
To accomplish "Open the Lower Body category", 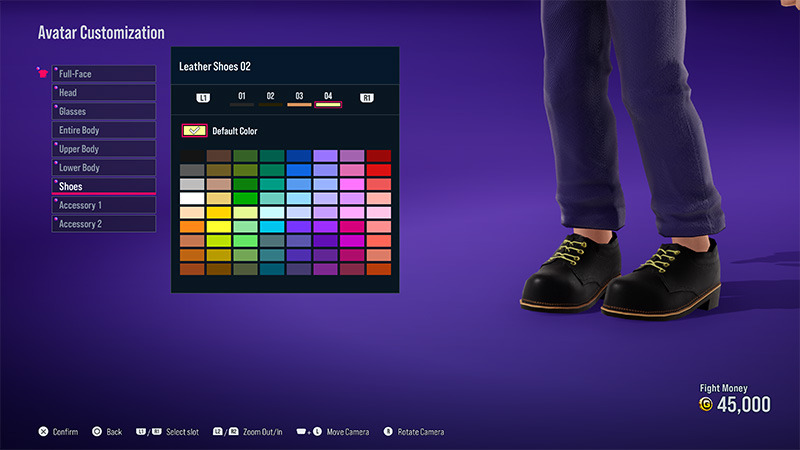I will coord(104,167).
